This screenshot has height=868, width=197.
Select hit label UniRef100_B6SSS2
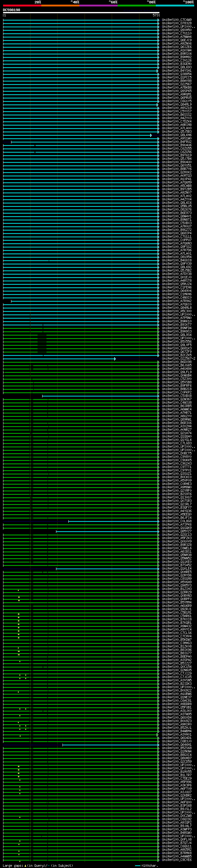tap(177, 115)
